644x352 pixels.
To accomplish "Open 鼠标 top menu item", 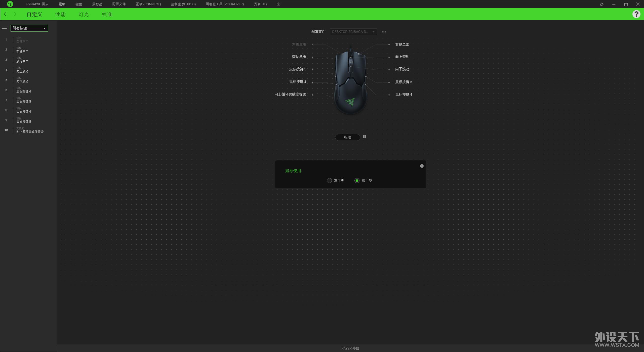I will 62,4.
